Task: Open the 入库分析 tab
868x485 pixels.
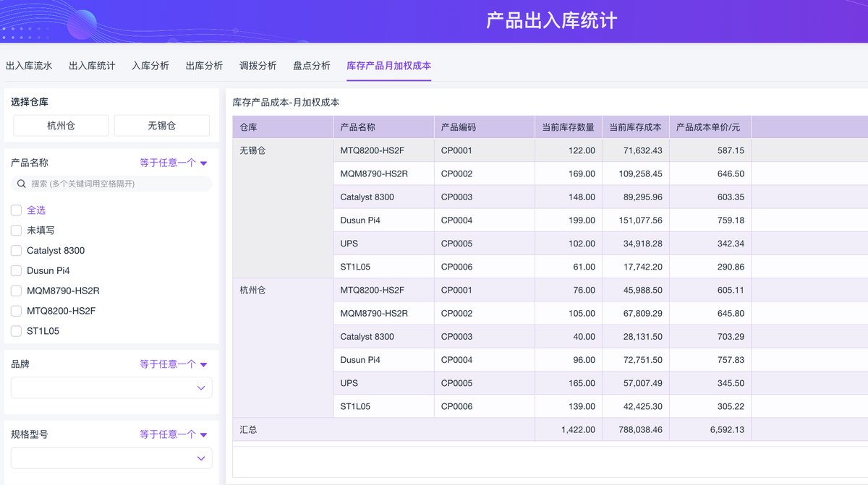Action: pyautogui.click(x=150, y=66)
